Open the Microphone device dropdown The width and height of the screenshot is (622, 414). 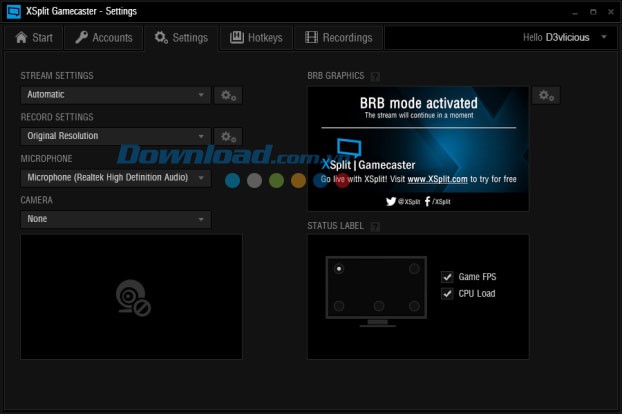115,178
